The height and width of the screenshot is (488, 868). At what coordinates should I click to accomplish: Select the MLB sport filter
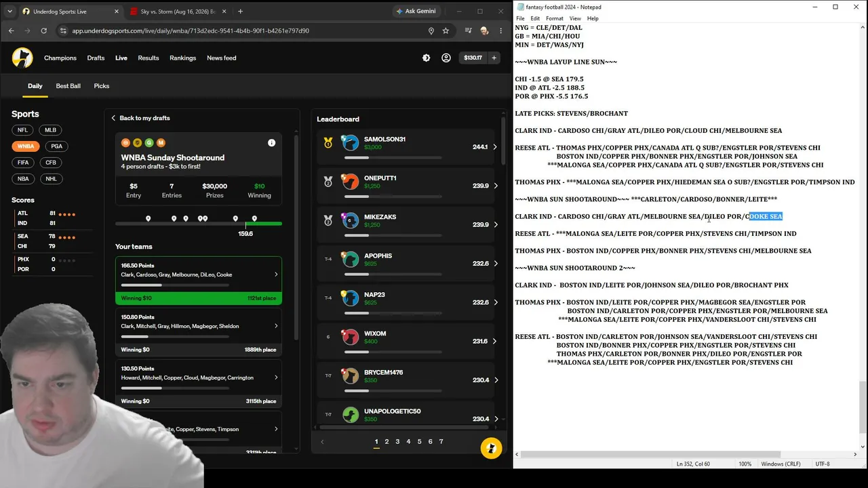click(51, 130)
